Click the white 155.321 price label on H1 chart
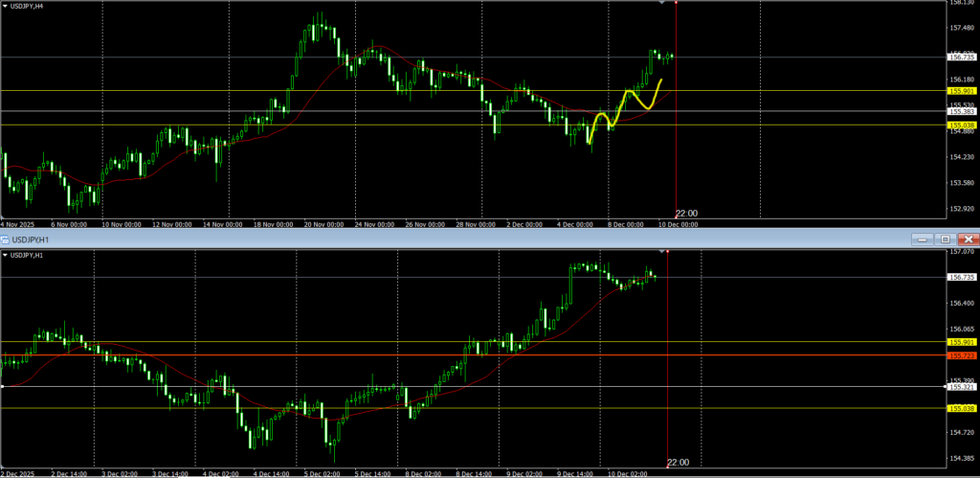This screenshot has width=980, height=478. click(961, 387)
